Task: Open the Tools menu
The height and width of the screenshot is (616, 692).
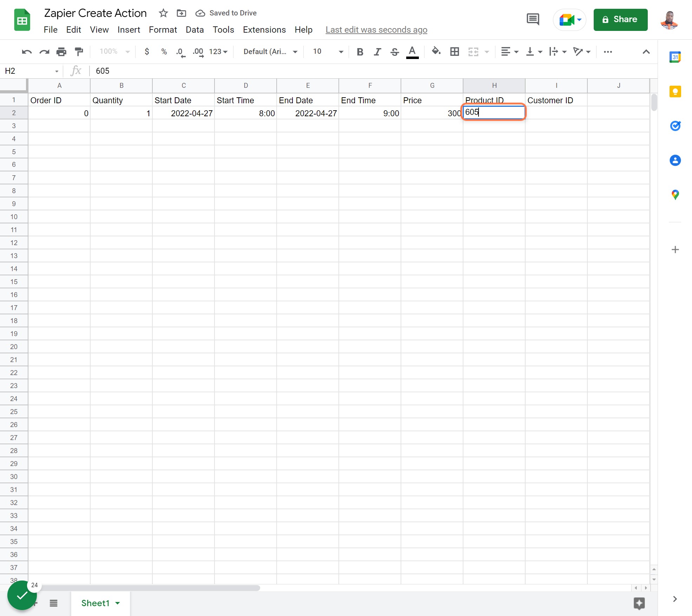Action: tap(223, 30)
